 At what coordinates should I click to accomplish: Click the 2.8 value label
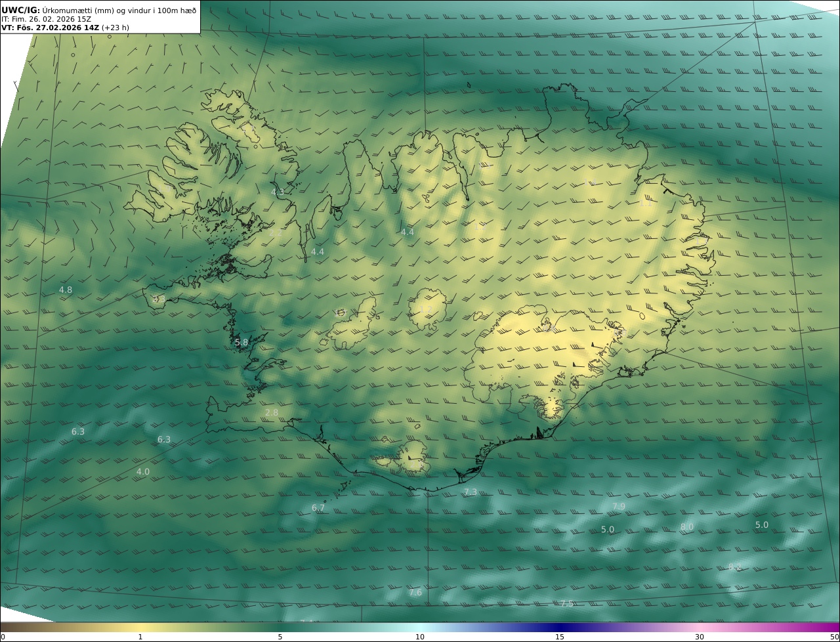tap(272, 412)
